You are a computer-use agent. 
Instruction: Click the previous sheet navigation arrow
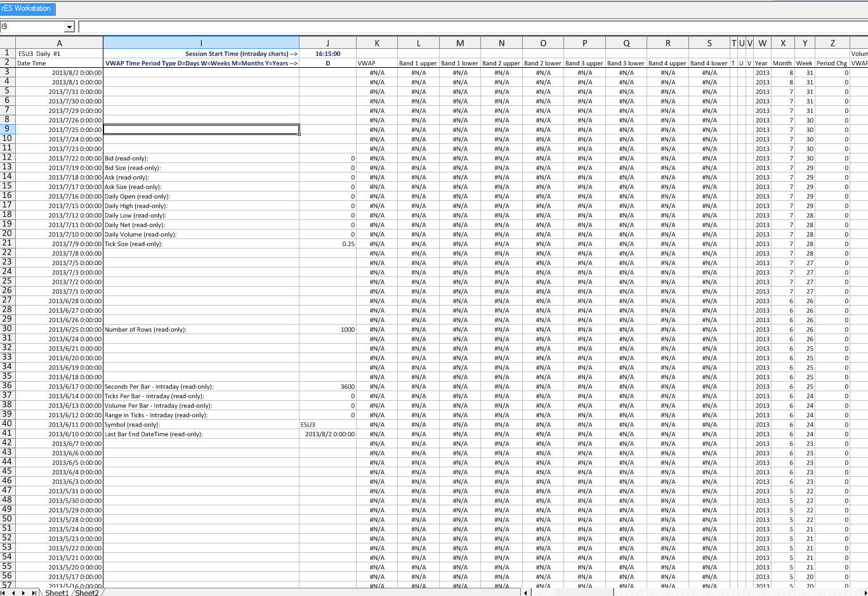14,592
